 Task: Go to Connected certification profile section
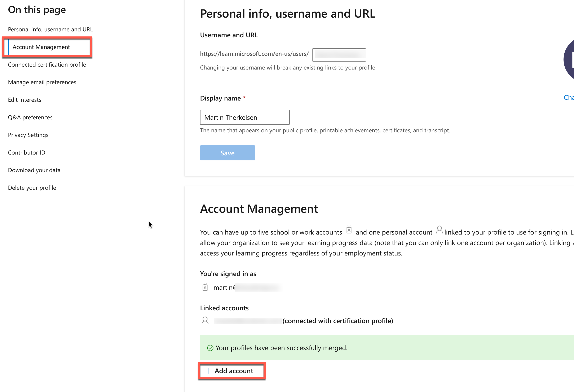coord(47,64)
